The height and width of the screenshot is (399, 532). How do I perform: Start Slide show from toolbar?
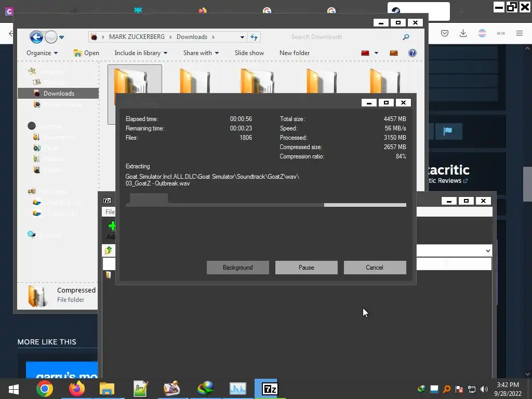249,53
